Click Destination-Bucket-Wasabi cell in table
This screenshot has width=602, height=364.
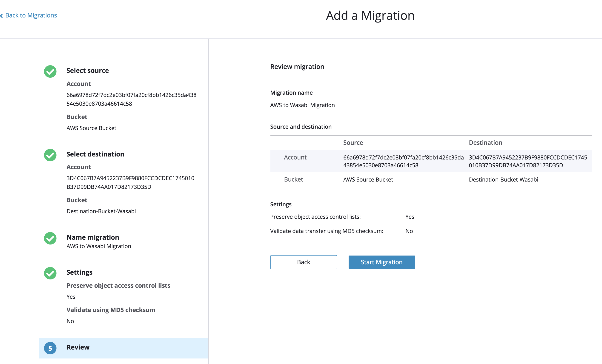pos(503,179)
